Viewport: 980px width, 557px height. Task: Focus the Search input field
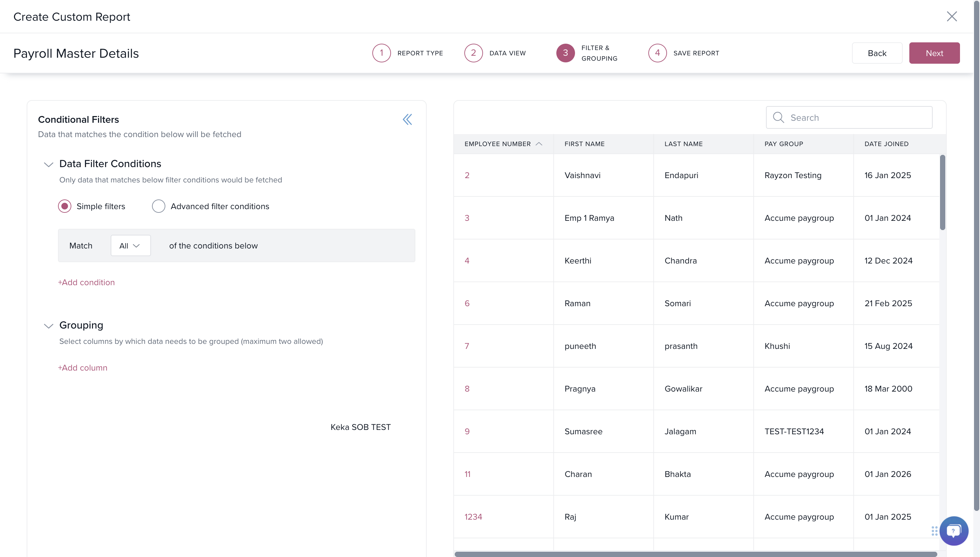point(849,117)
